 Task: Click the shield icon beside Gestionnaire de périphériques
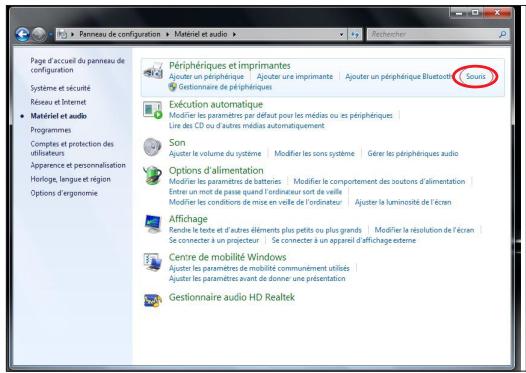[x=172, y=87]
